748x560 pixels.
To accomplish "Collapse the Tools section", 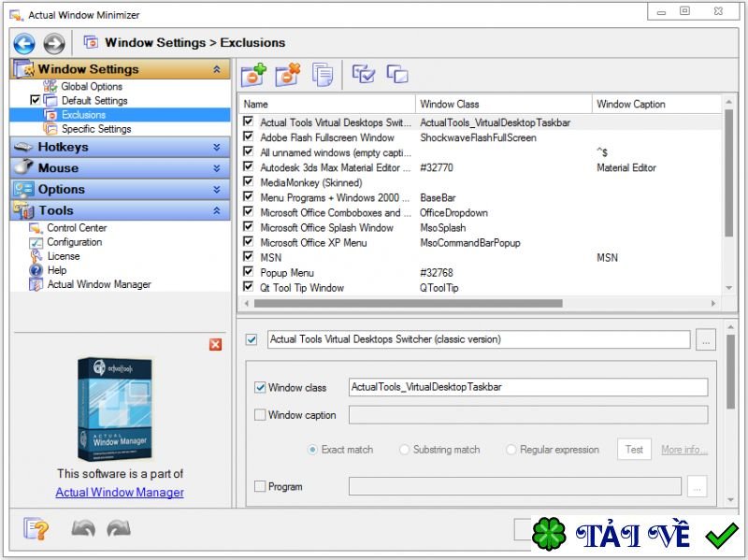I will pyautogui.click(x=216, y=211).
